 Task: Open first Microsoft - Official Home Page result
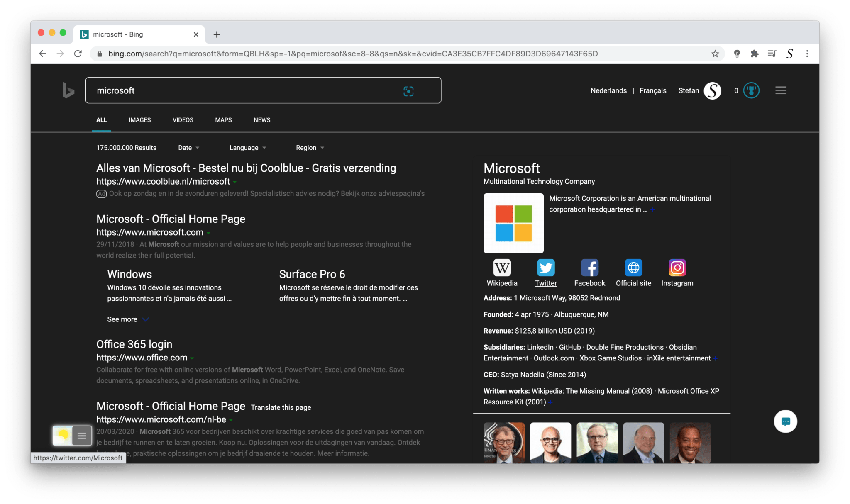click(171, 219)
